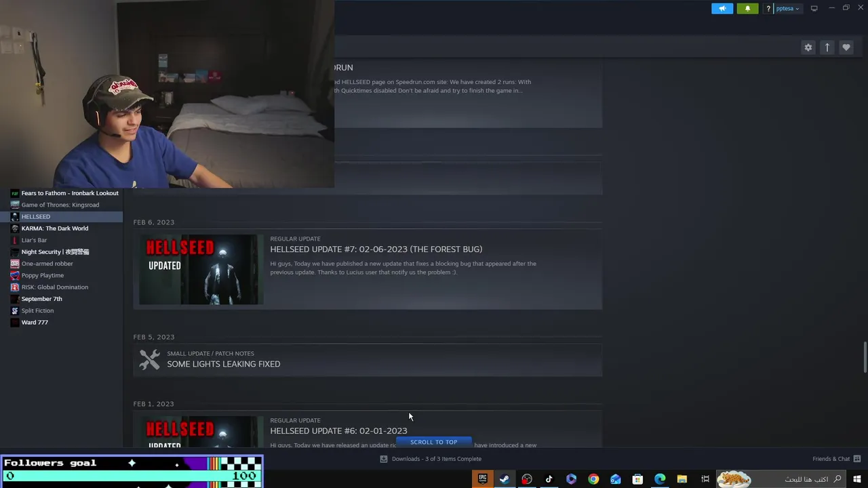Click the wrench patch notes icon
The width and height of the screenshot is (868, 488).
coord(149,359)
